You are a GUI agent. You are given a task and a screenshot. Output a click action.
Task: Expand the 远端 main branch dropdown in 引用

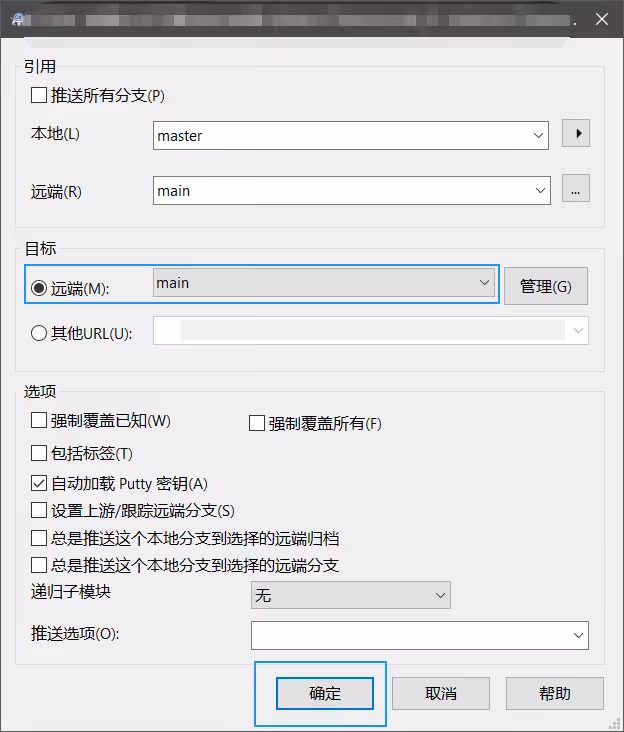click(x=541, y=190)
